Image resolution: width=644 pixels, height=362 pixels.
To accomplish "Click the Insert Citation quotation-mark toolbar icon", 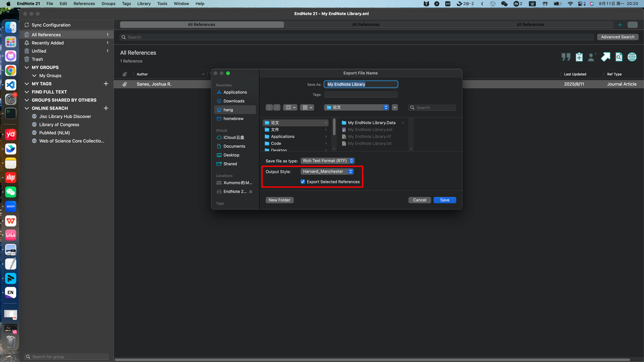I will click(566, 57).
